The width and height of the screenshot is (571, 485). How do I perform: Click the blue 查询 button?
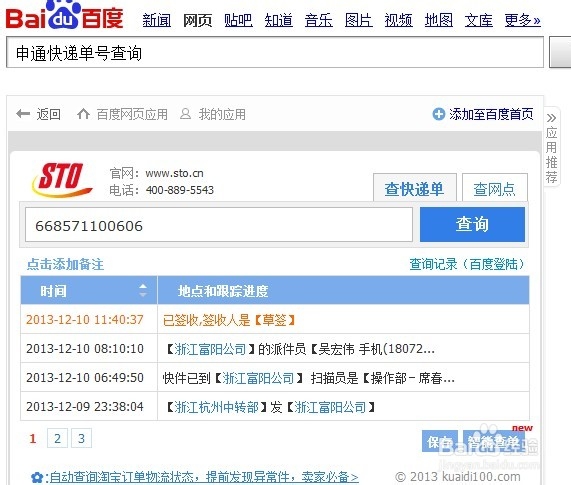[472, 224]
